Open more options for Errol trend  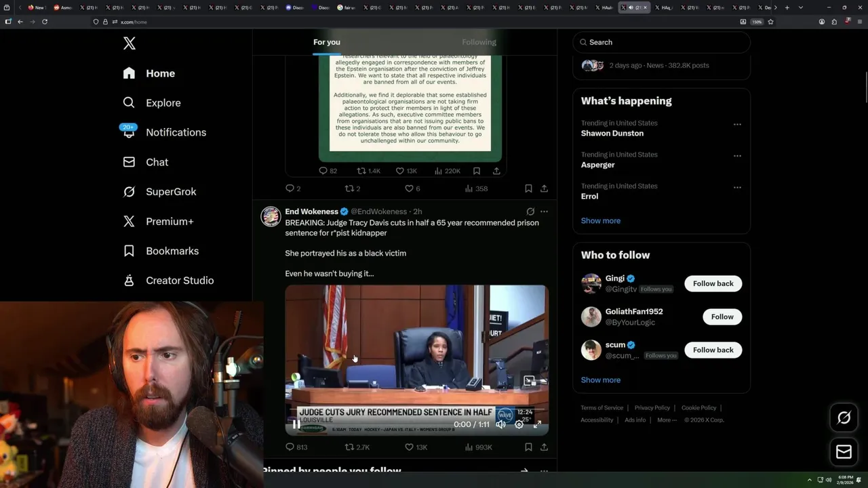point(737,187)
